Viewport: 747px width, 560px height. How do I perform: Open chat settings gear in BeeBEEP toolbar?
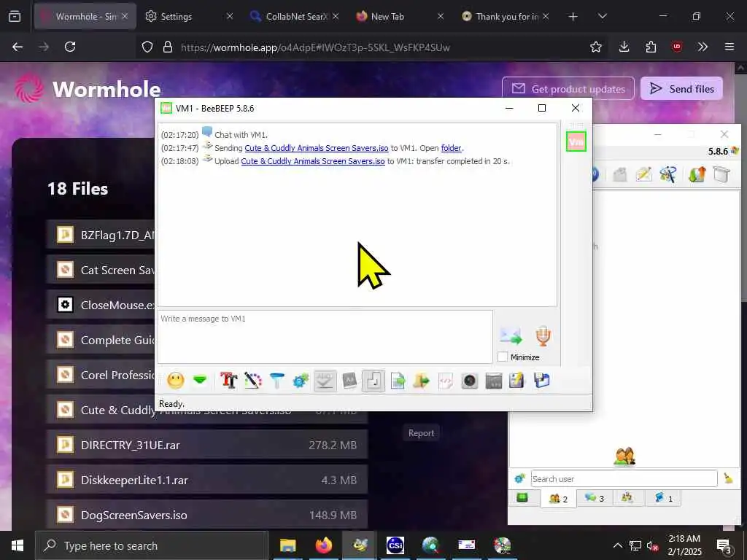coord(301,381)
